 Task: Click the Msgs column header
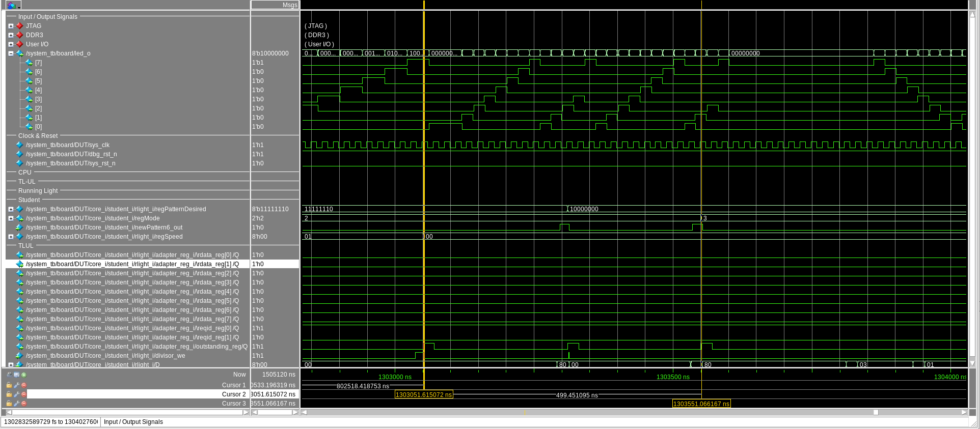pos(289,5)
